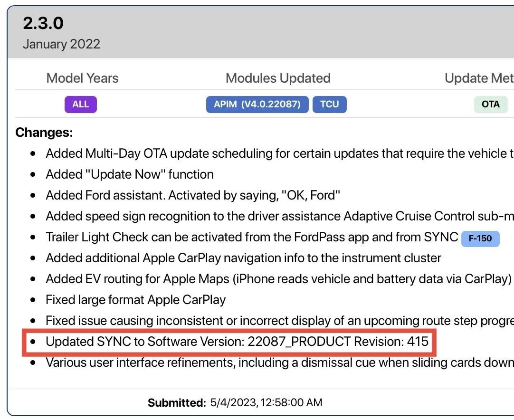The height and width of the screenshot is (420, 514).
Task: Select the Ford assistant change entry
Action: pyautogui.click(x=193, y=195)
